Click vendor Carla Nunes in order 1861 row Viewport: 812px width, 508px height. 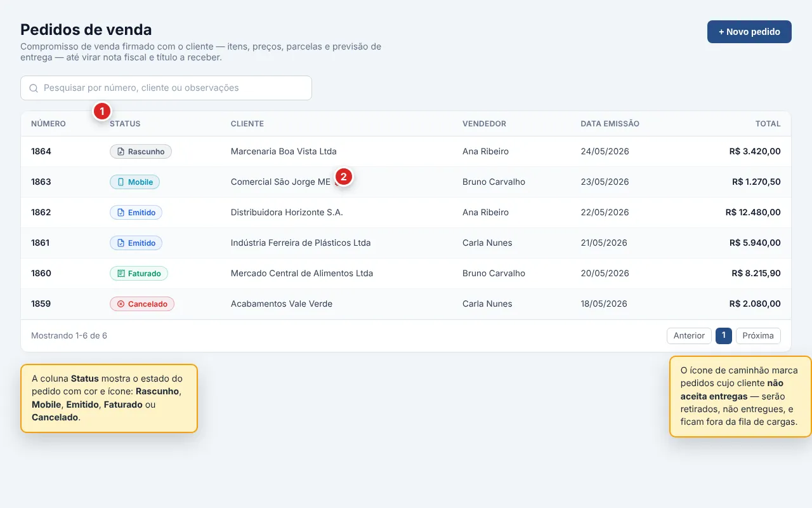click(x=487, y=243)
